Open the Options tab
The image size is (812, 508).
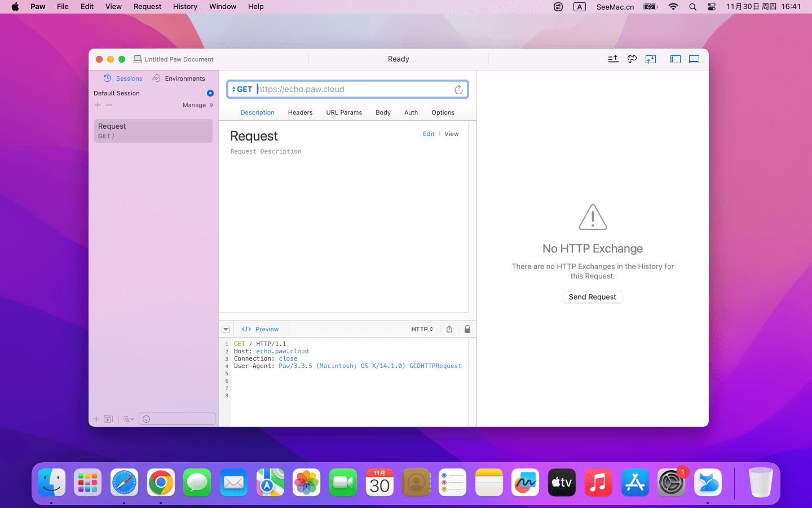[443, 112]
